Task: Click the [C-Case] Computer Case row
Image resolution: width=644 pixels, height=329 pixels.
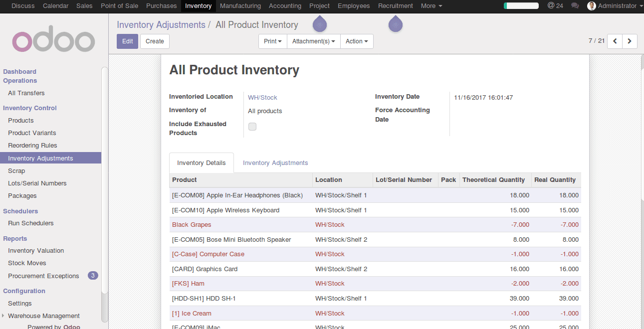Action: coord(375,254)
